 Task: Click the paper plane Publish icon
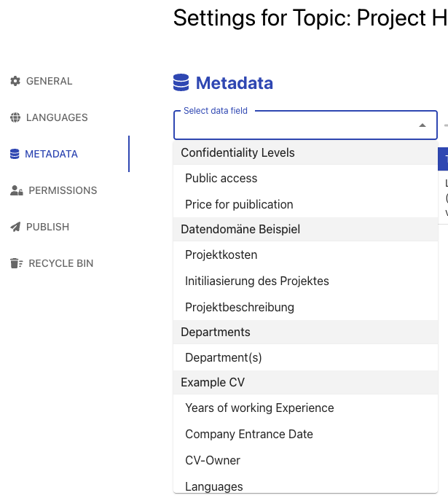click(15, 227)
